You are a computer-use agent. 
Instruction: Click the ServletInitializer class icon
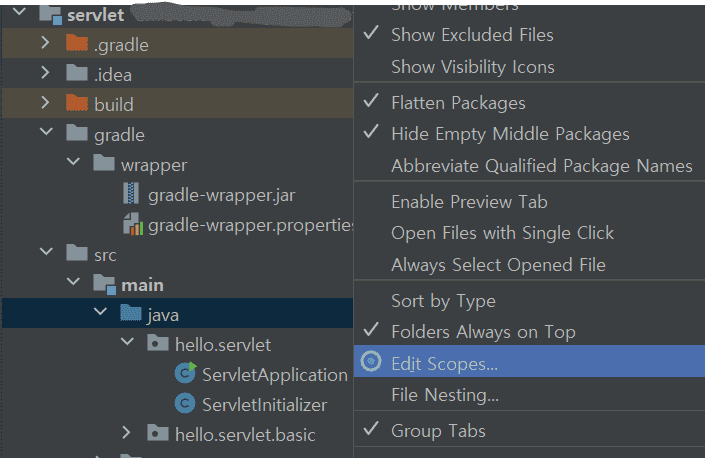pyautogui.click(x=185, y=405)
